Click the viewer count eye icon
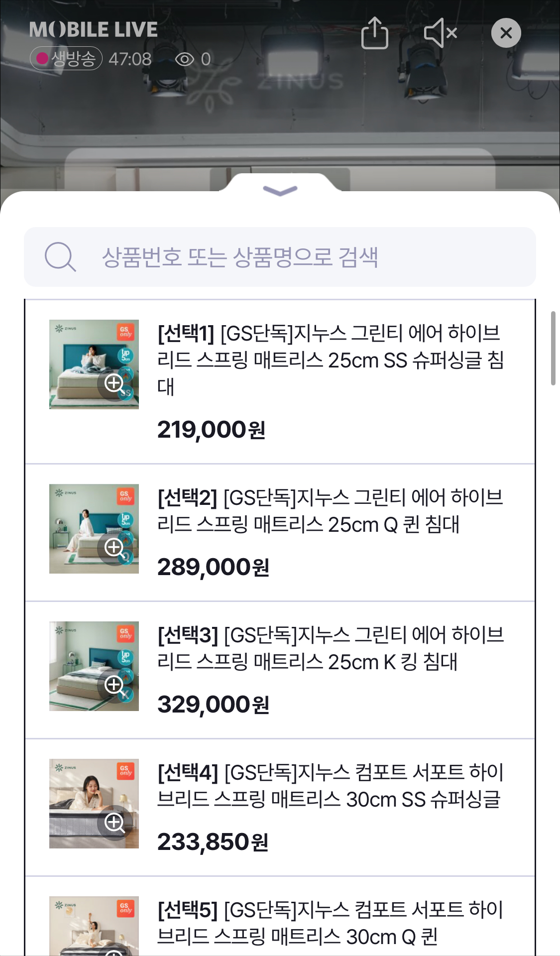 click(185, 59)
